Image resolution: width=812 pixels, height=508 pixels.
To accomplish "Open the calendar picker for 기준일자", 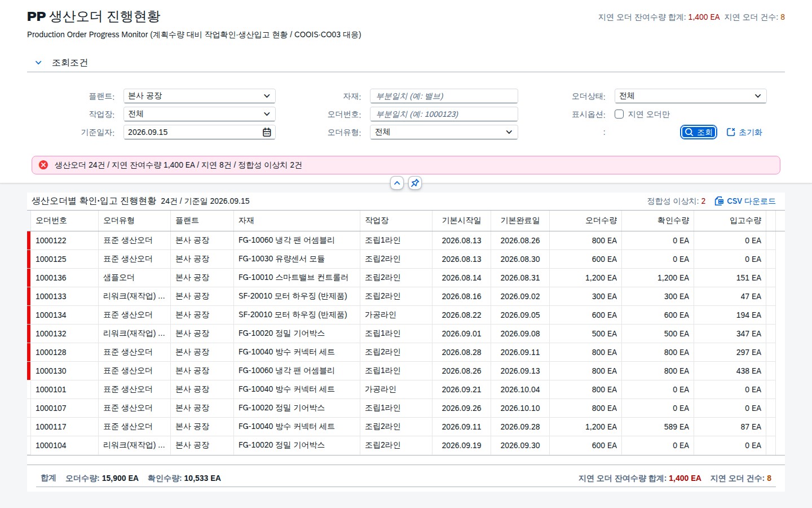I will pos(267,132).
